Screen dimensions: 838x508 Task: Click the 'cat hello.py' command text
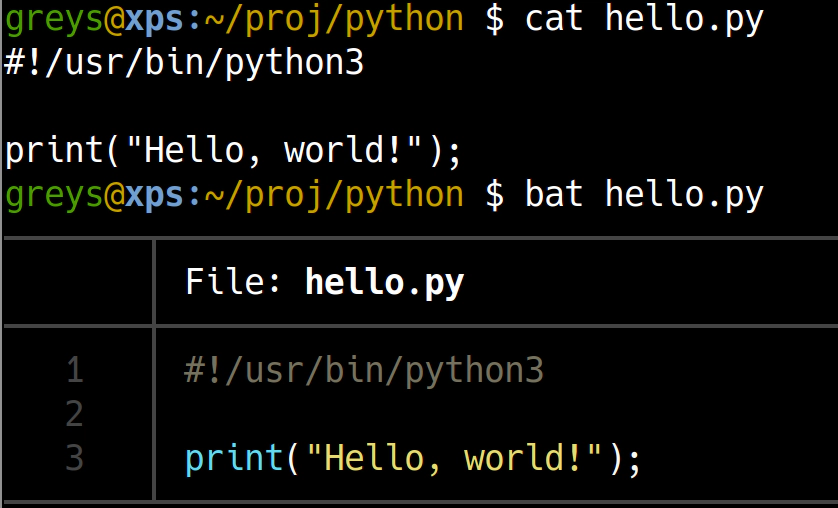coord(645,20)
